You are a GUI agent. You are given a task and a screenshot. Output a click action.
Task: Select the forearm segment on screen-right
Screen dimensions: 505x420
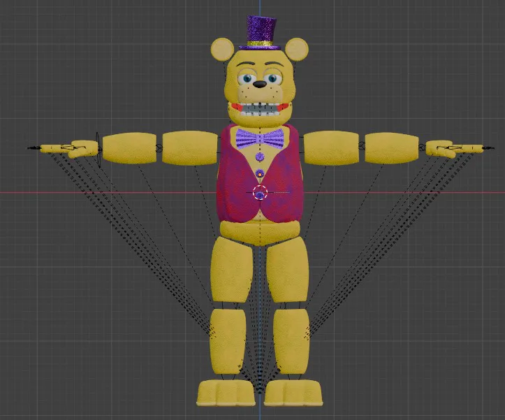(392, 148)
